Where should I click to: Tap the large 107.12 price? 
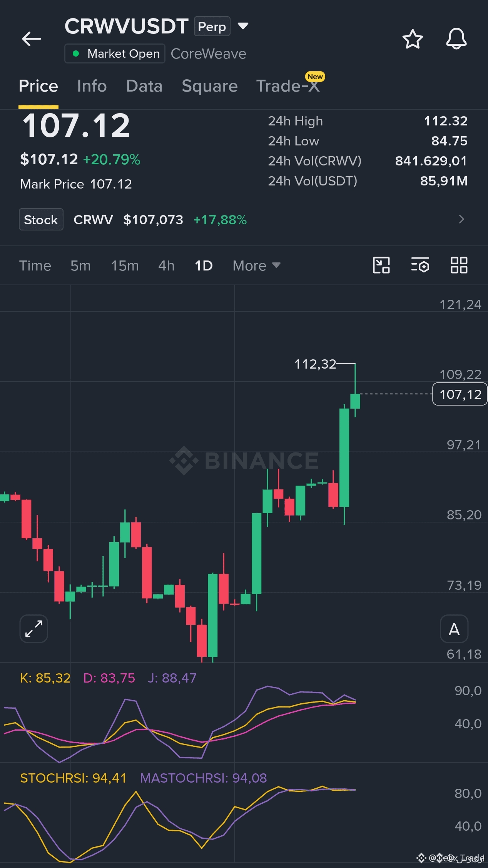point(76,125)
